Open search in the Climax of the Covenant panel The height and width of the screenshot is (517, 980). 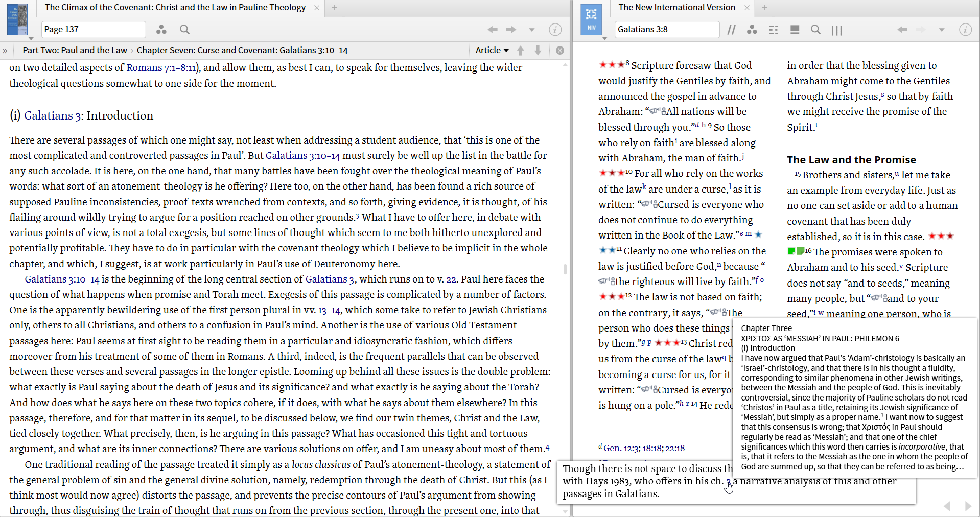click(184, 30)
